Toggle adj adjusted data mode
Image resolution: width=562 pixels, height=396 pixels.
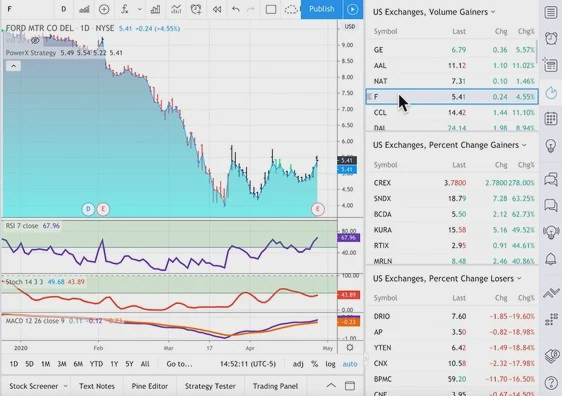coord(298,364)
